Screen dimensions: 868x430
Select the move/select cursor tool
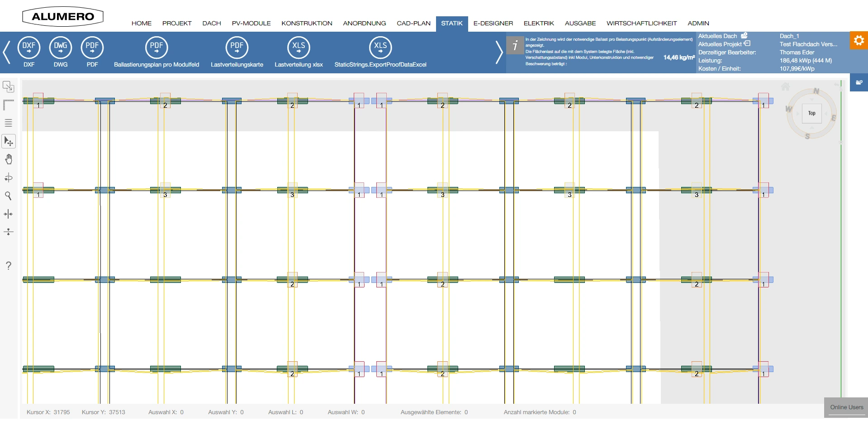(x=9, y=141)
